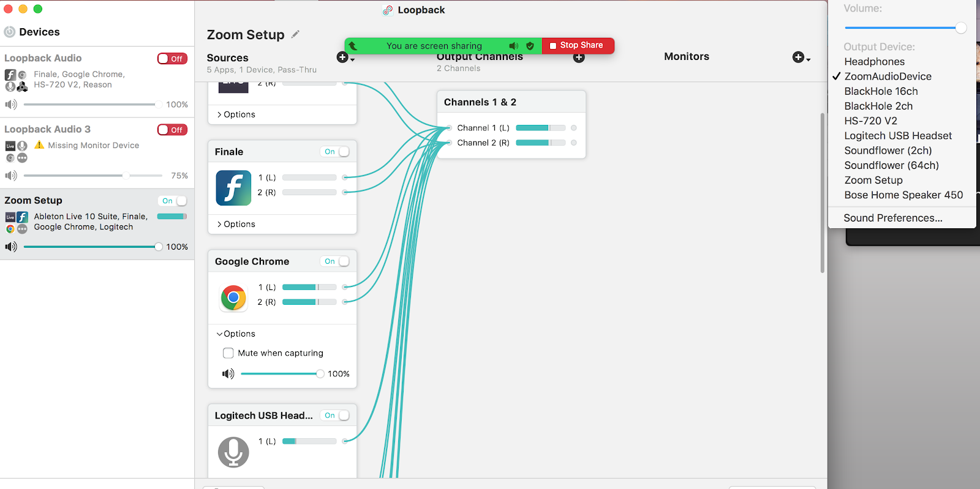Click the Channels 1 & 2 output header

(x=511, y=102)
